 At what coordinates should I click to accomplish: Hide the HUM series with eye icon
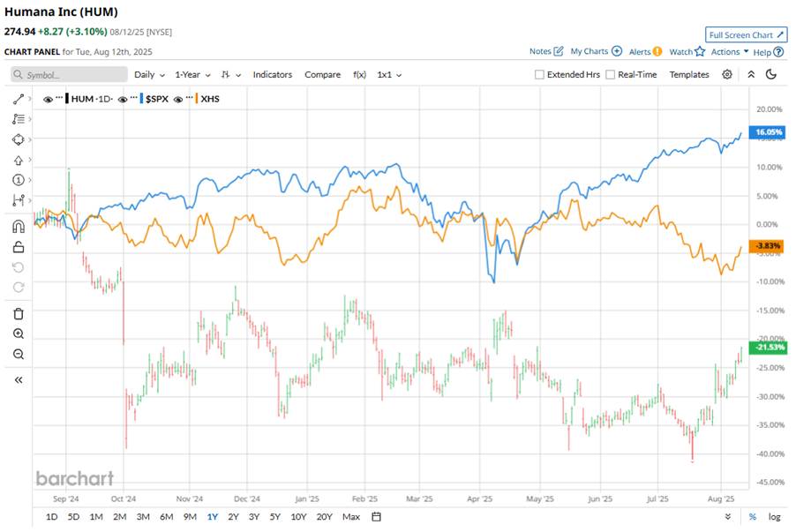[48, 100]
